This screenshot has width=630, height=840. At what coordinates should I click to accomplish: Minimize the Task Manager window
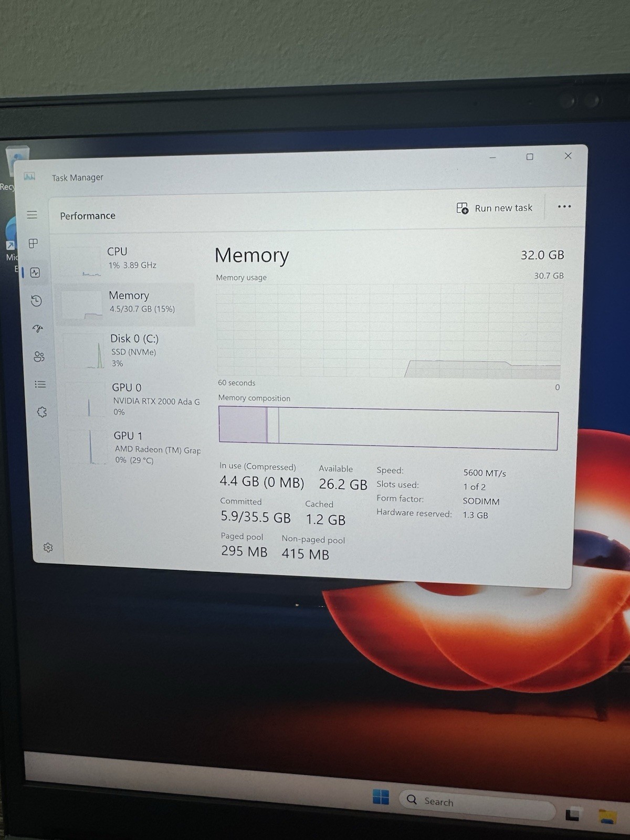click(x=492, y=157)
